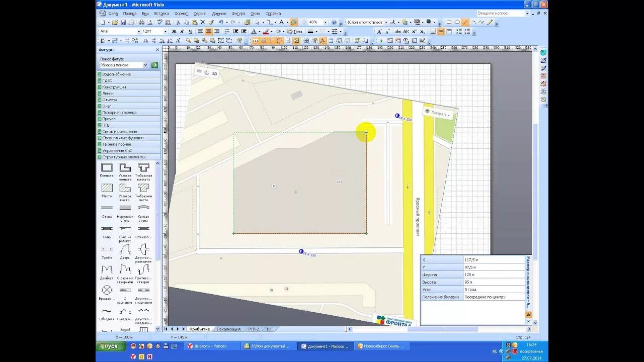Add the Комната room shape
The width and height of the screenshot is (644, 362).
point(107,170)
